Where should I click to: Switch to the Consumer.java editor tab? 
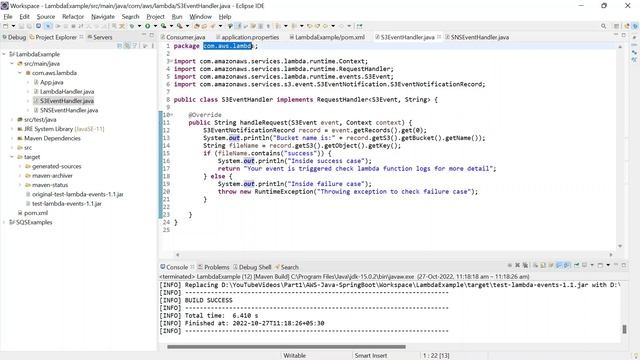pos(183,37)
